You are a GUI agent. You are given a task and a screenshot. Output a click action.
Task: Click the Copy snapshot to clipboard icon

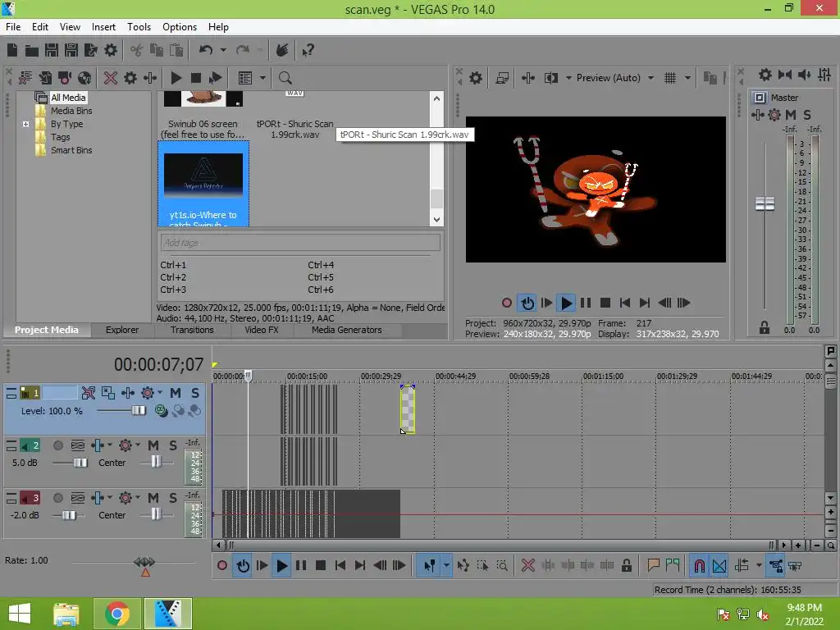[x=710, y=78]
